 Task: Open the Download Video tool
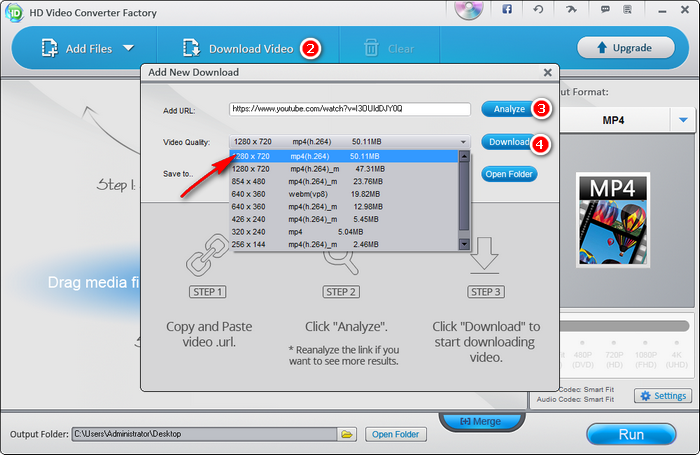point(238,48)
